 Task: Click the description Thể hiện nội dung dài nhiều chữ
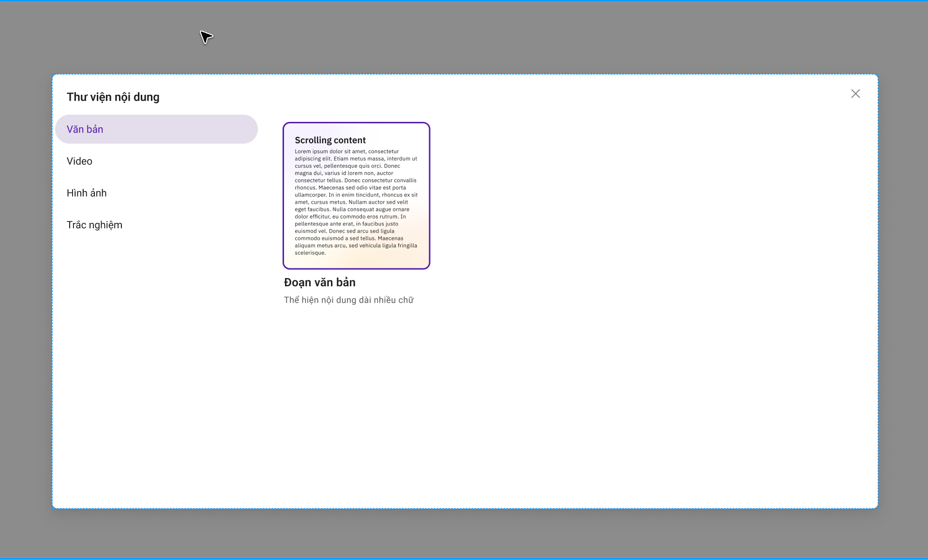[349, 300]
